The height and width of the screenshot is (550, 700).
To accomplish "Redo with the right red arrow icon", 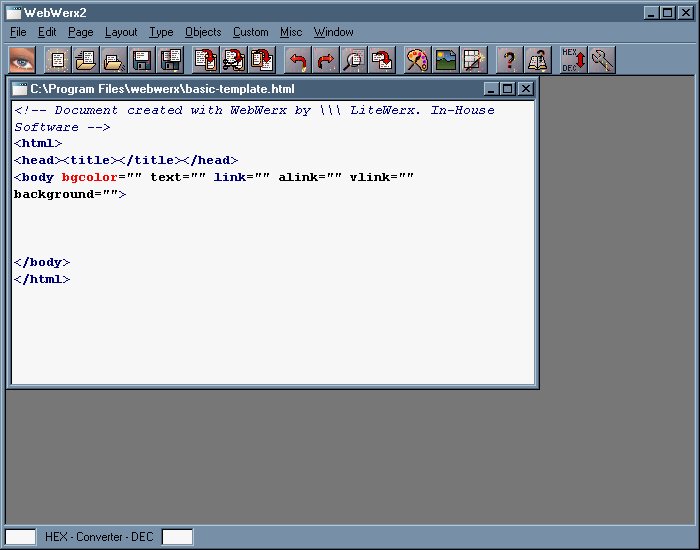I will click(326, 59).
